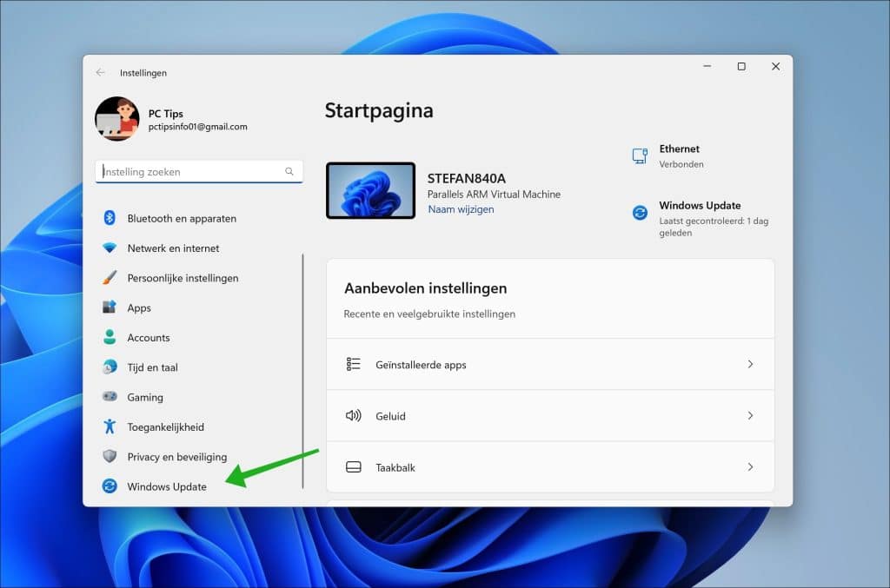The height and width of the screenshot is (588, 890).
Task: Click the Bluetooth en apparaten icon
Action: [110, 218]
